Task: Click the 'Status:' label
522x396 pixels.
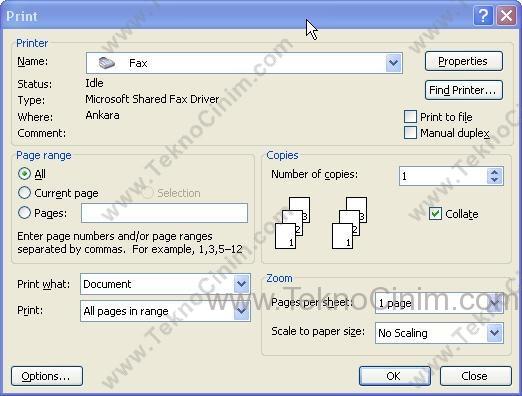Action: pos(35,84)
